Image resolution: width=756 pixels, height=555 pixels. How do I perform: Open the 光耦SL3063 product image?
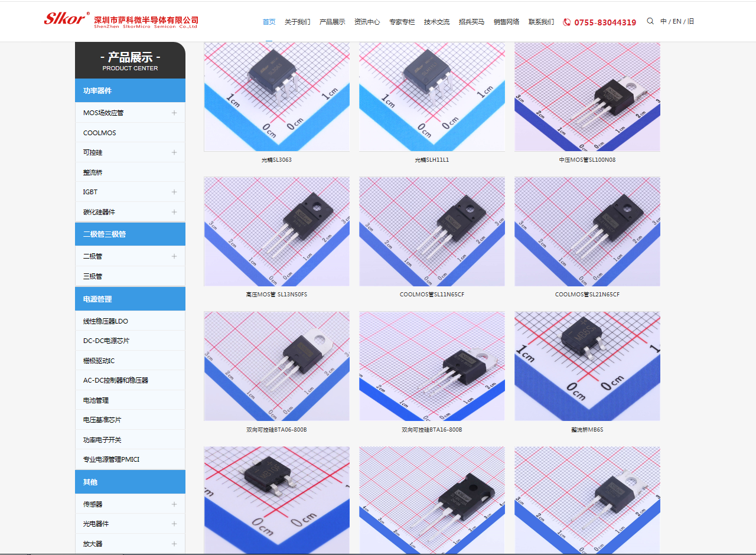(x=276, y=97)
